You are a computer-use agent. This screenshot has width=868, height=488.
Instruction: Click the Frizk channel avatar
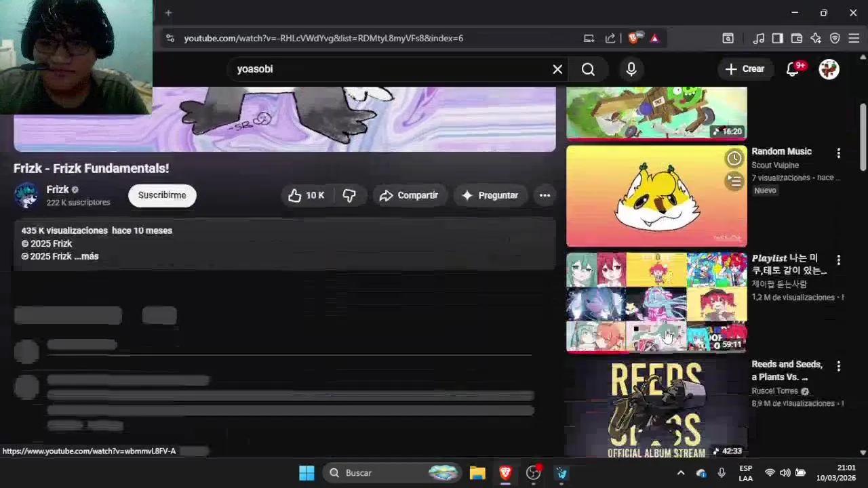pos(26,195)
